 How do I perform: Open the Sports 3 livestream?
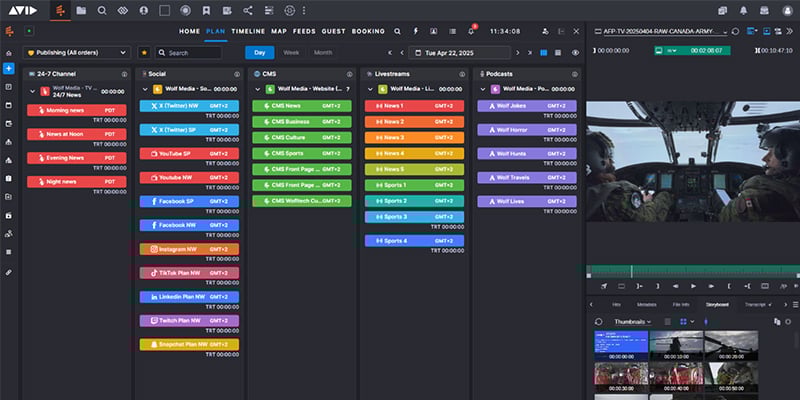tap(414, 217)
